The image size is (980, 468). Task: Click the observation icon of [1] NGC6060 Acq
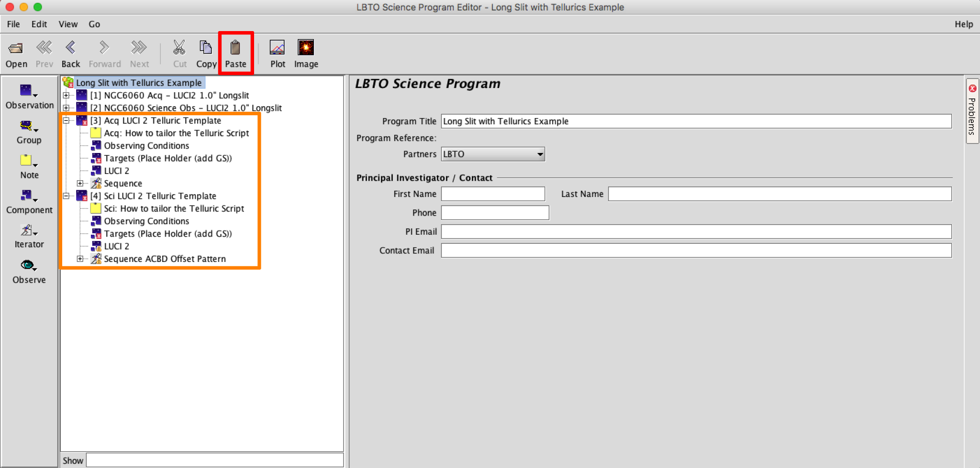[x=82, y=95]
